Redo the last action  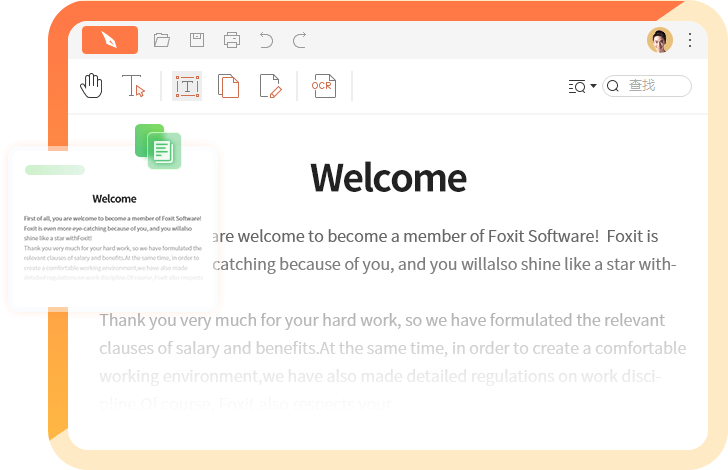299,40
